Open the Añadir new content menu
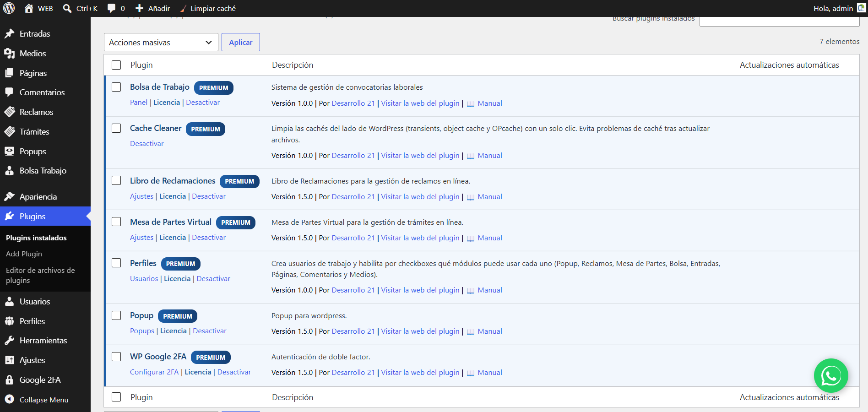 point(152,8)
